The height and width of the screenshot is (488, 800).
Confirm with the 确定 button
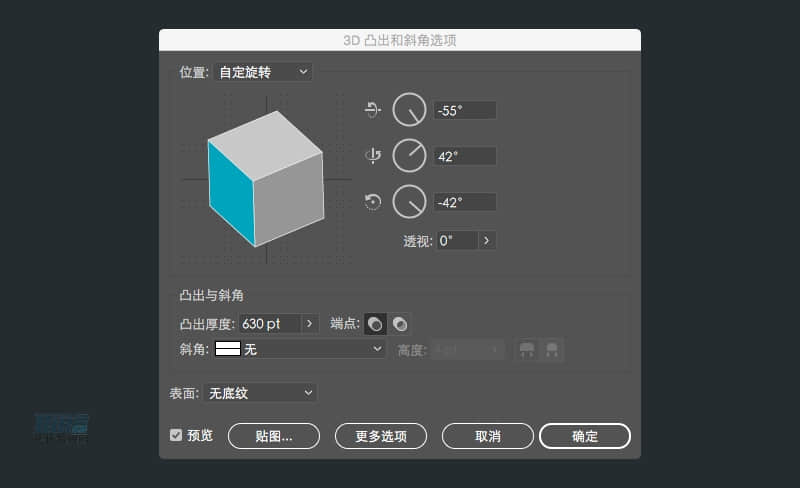coord(585,436)
